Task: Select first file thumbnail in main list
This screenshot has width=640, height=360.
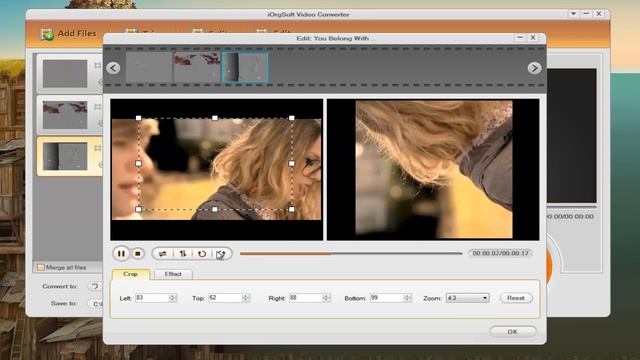Action: click(65, 73)
